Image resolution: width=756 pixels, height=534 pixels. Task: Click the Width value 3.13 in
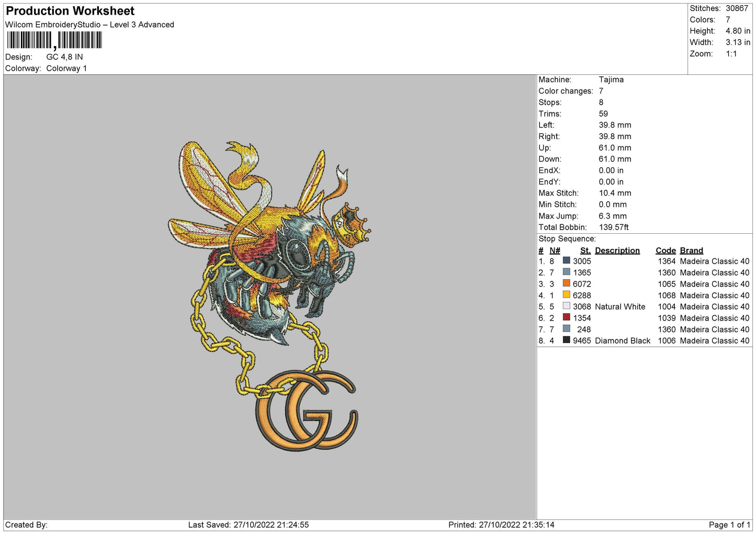point(738,42)
